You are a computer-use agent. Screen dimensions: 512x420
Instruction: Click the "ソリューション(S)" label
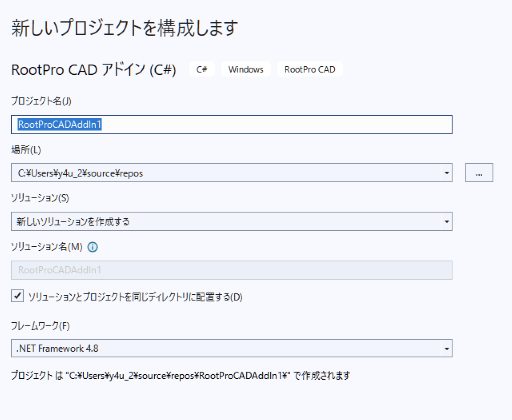40,198
